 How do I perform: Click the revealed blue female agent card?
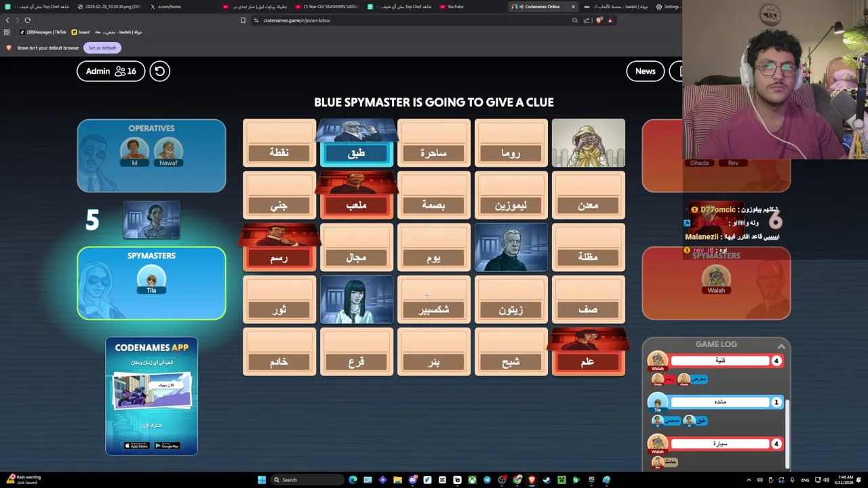click(x=357, y=300)
